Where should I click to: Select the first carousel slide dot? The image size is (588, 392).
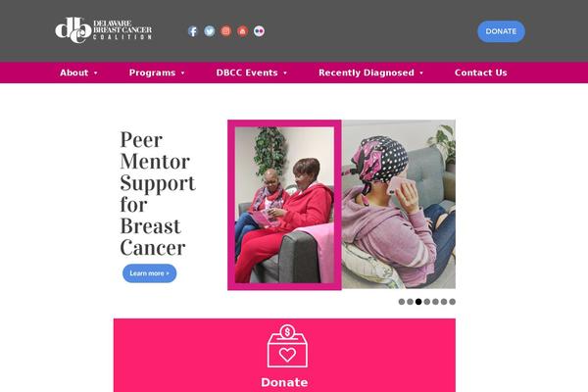[x=402, y=302]
